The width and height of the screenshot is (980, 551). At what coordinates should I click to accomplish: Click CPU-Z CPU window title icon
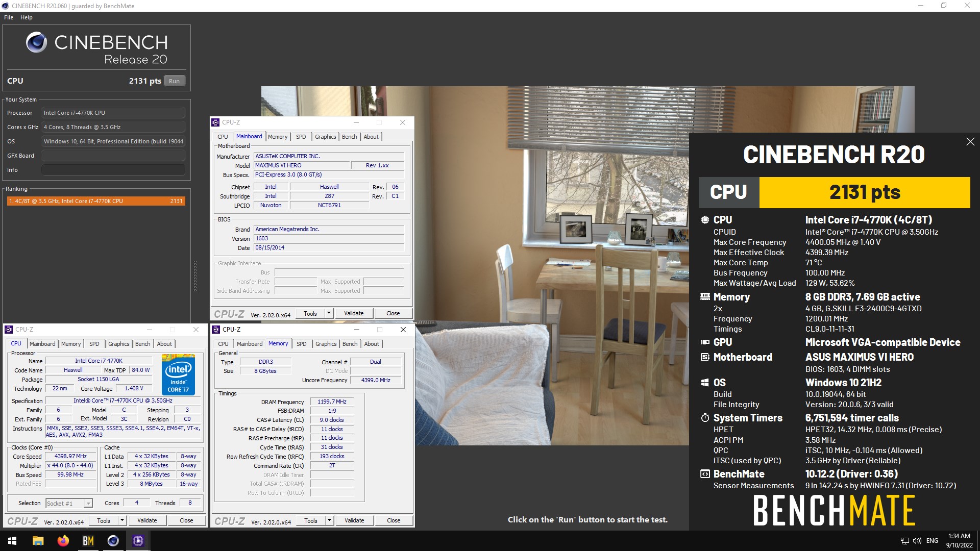9,330
